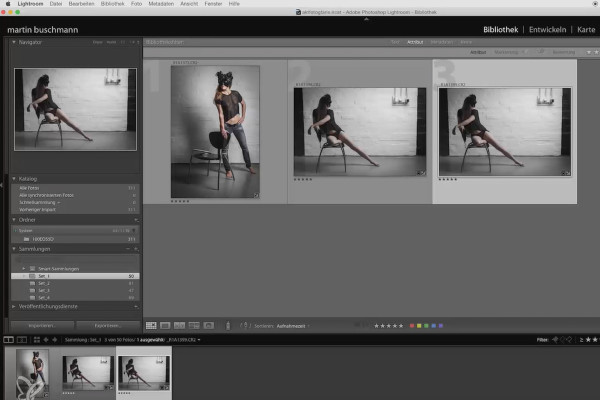Open the Metadaten menu
Image resolution: width=600 pixels, height=400 pixels.
161,4
